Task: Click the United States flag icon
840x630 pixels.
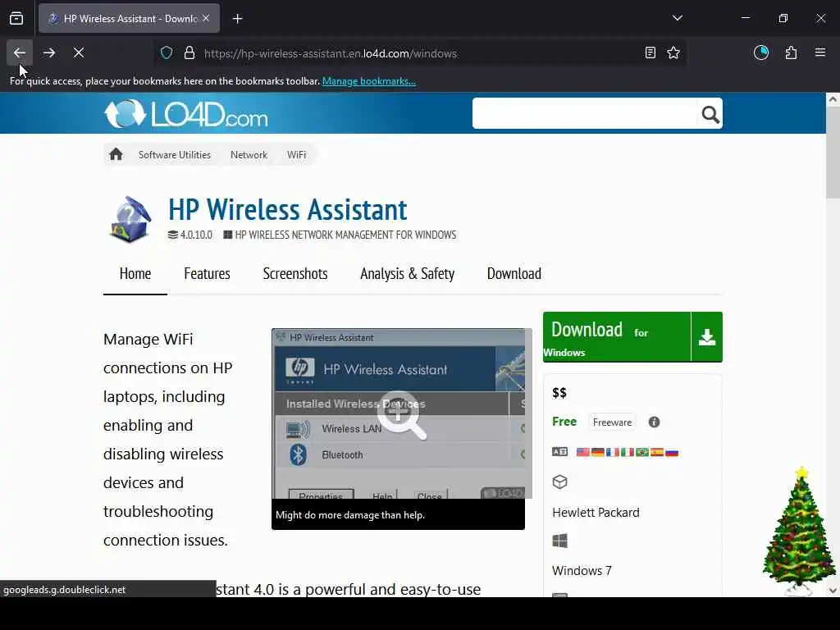Action: pos(583,452)
